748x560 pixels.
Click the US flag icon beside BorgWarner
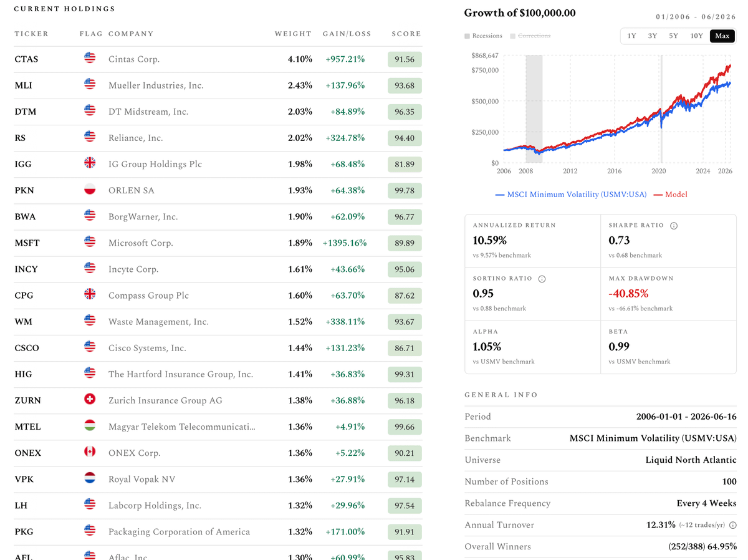click(90, 216)
